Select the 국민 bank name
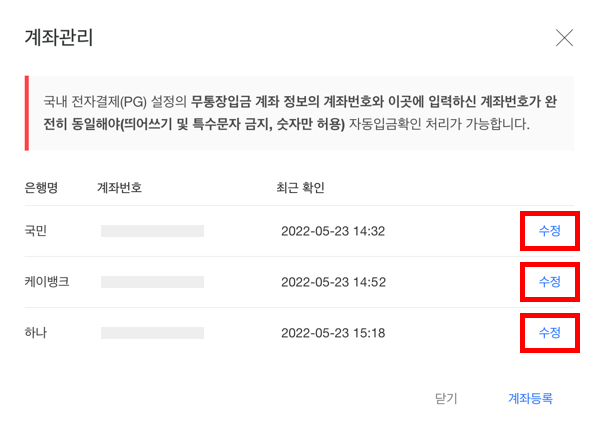 point(36,231)
